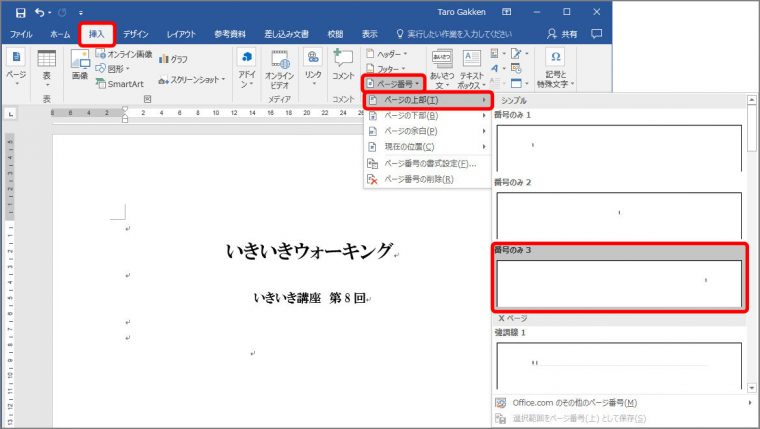Open Quick Parts icon dropdown
This screenshot has width=760, height=429.
point(497,53)
